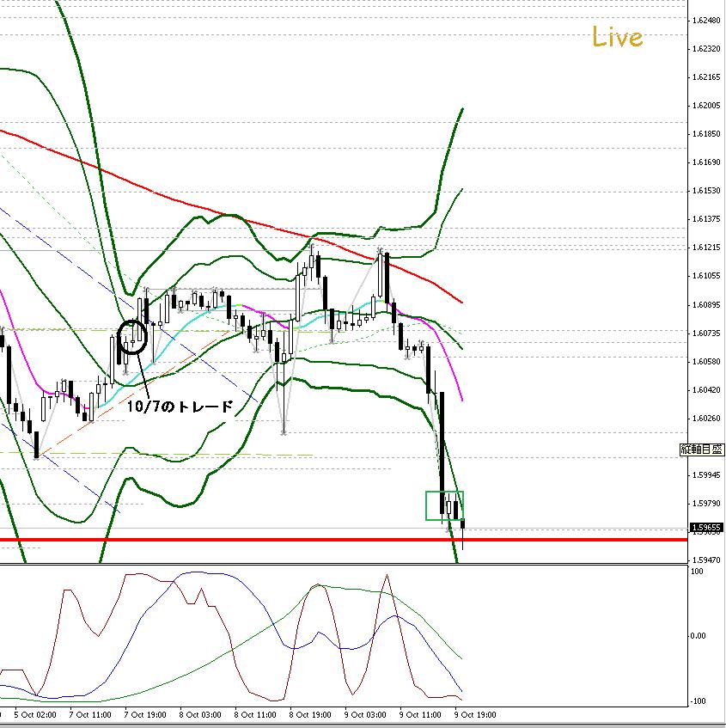
Task: Click the 1.60420 price scale label
Action: (706, 389)
